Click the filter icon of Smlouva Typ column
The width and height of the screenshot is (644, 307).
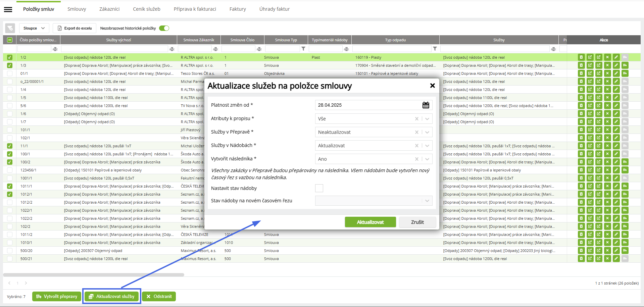click(x=303, y=49)
